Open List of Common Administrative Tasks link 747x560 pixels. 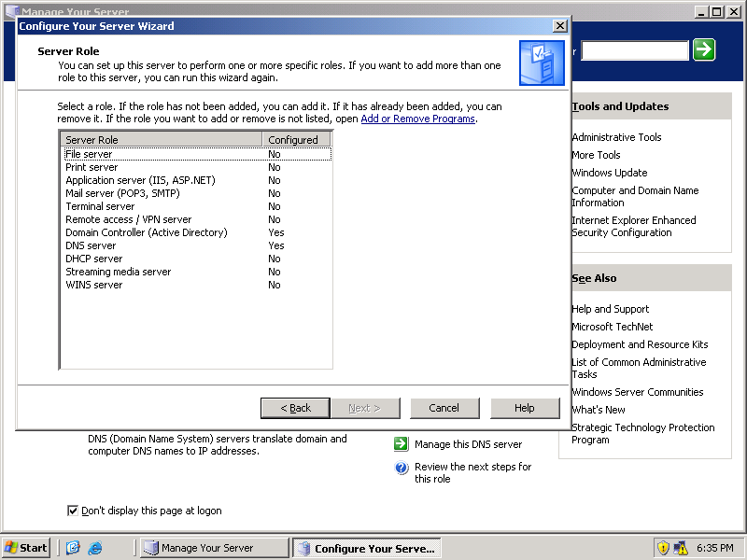click(x=639, y=368)
